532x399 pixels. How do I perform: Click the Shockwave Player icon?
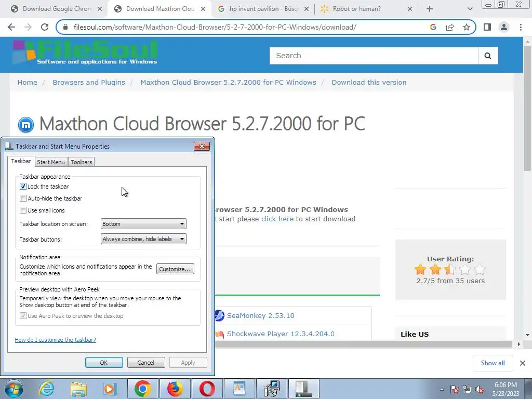220,334
